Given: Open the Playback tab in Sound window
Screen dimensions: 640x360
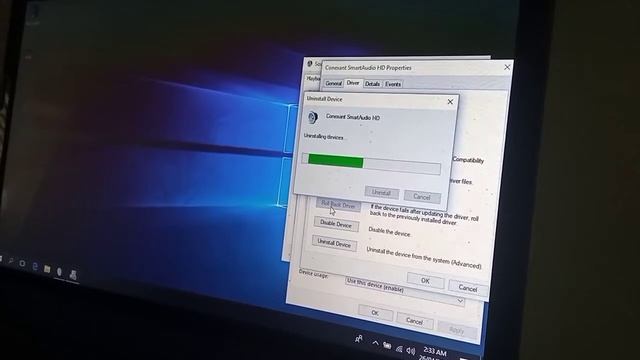Looking at the screenshot, I should pyautogui.click(x=313, y=78).
